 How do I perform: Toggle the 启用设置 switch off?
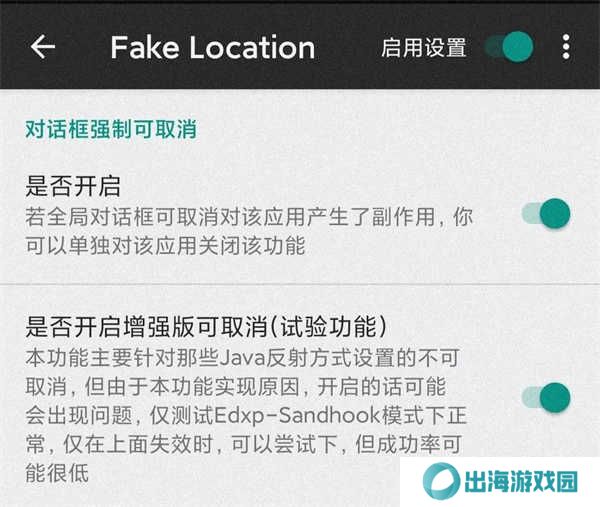tap(509, 47)
